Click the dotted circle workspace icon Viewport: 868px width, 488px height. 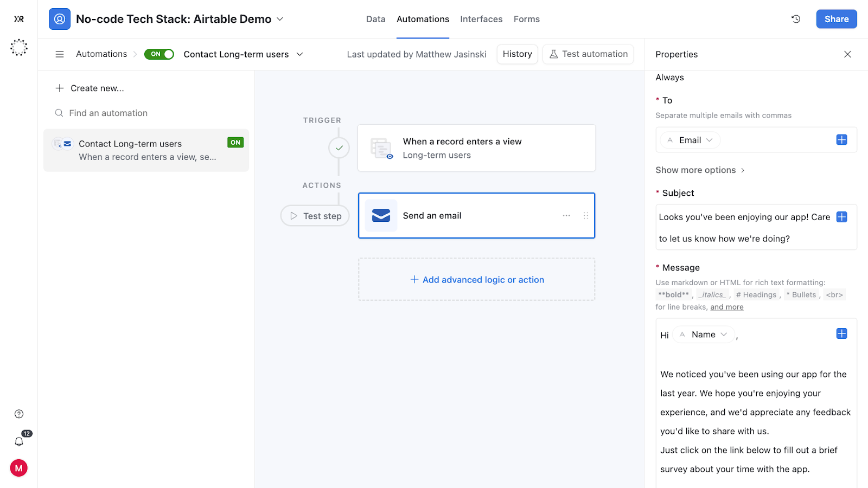[x=19, y=48]
